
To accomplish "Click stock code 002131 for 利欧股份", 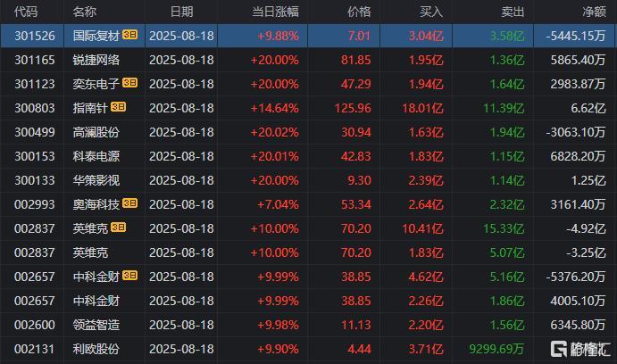I will 35,349.
